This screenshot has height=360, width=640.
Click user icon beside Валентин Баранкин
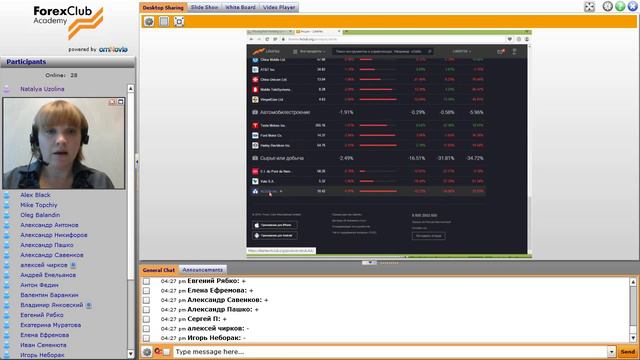pos(7,295)
